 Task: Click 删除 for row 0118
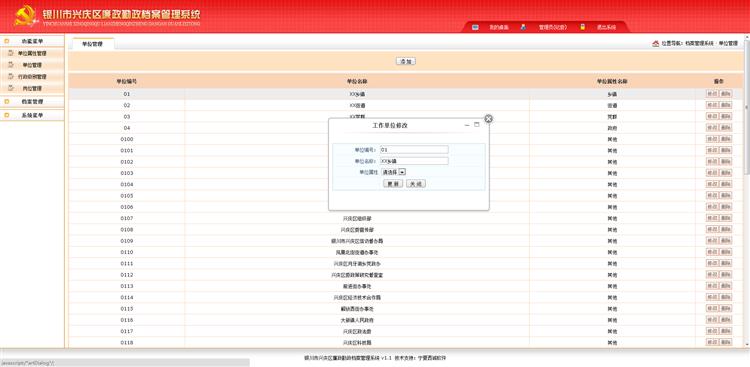coord(726,342)
